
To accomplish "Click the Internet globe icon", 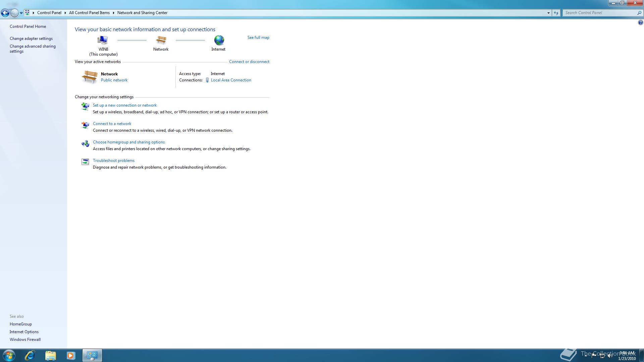I will (219, 40).
